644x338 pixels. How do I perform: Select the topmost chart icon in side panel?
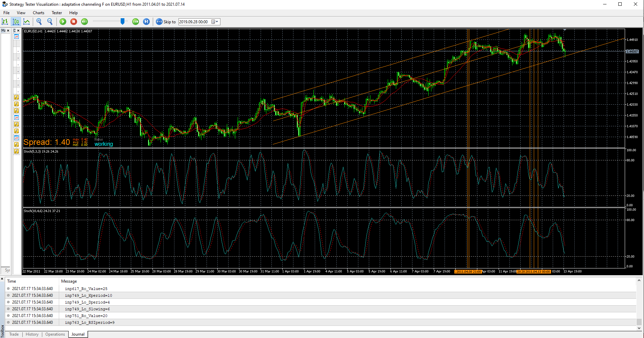pos(17,36)
